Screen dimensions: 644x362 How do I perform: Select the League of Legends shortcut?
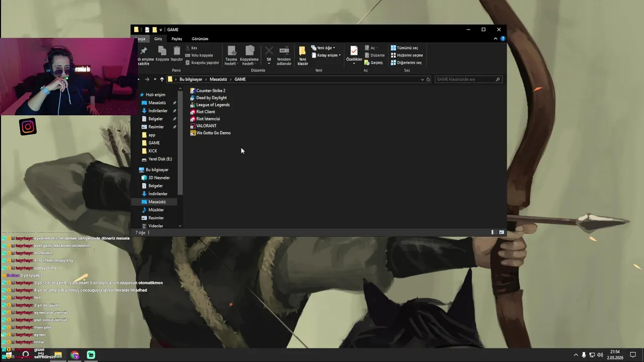coord(210,105)
